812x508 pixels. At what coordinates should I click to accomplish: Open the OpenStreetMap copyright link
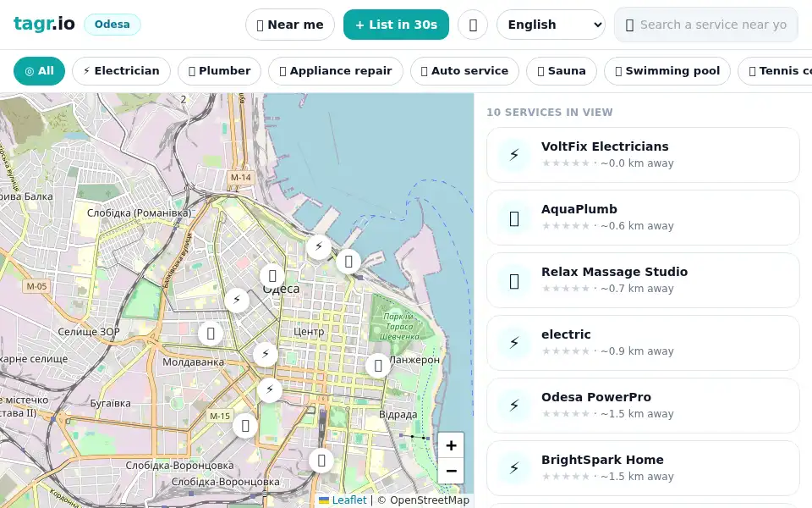[x=430, y=500]
